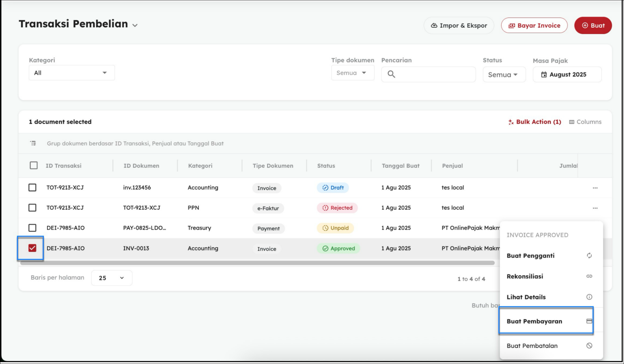Click the info icon beside Lihat Details
Image resolution: width=624 pixels, height=364 pixels.
point(589,297)
